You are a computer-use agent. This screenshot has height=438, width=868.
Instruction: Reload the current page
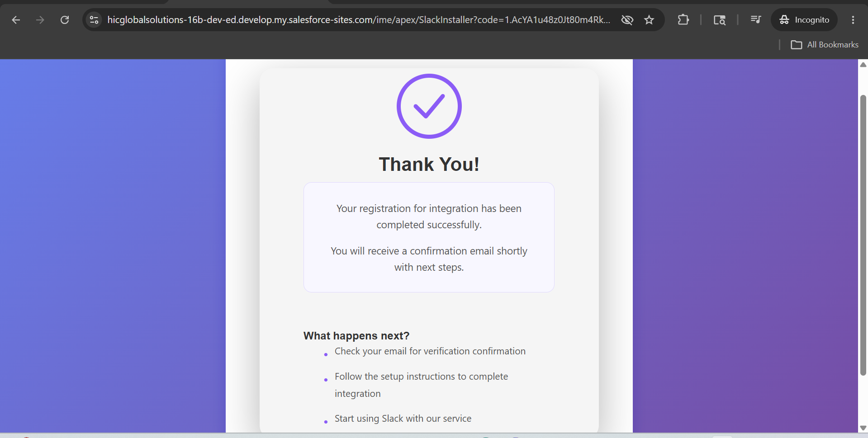coord(65,20)
